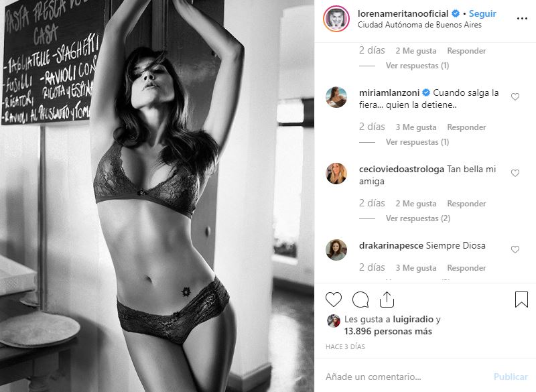Expand replies under the topmost comment

tap(417, 65)
